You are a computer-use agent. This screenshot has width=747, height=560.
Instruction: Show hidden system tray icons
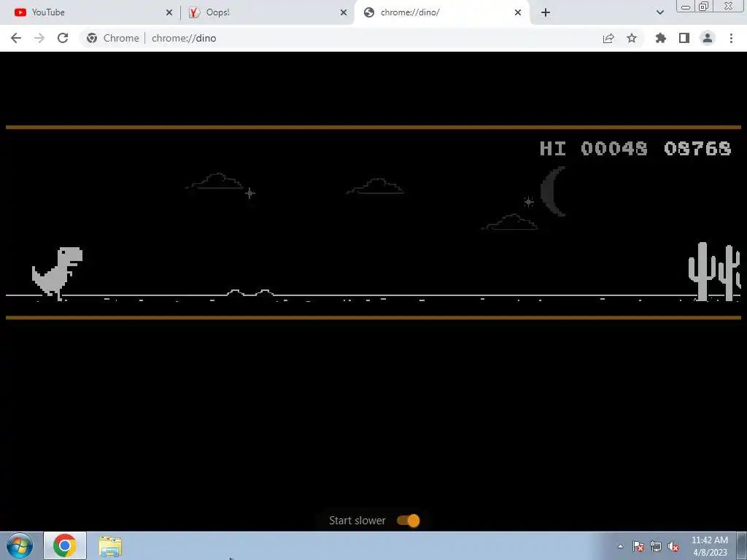[x=620, y=546]
